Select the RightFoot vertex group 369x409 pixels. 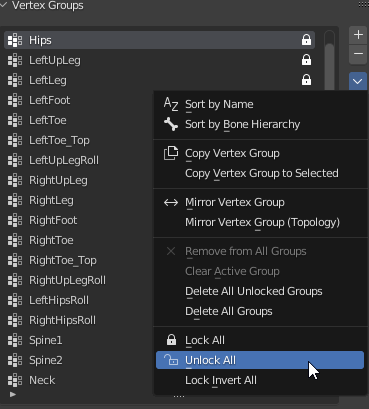(x=79, y=220)
